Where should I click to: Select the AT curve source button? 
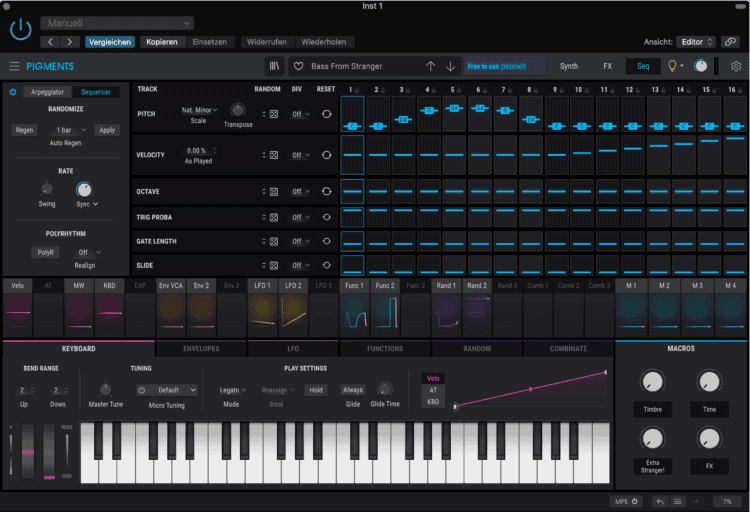433,390
